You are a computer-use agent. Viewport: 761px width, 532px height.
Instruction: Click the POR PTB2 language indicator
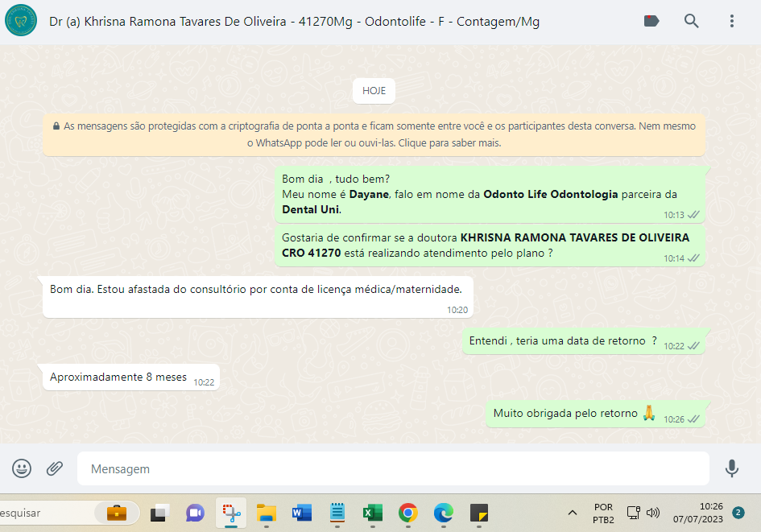point(603,513)
